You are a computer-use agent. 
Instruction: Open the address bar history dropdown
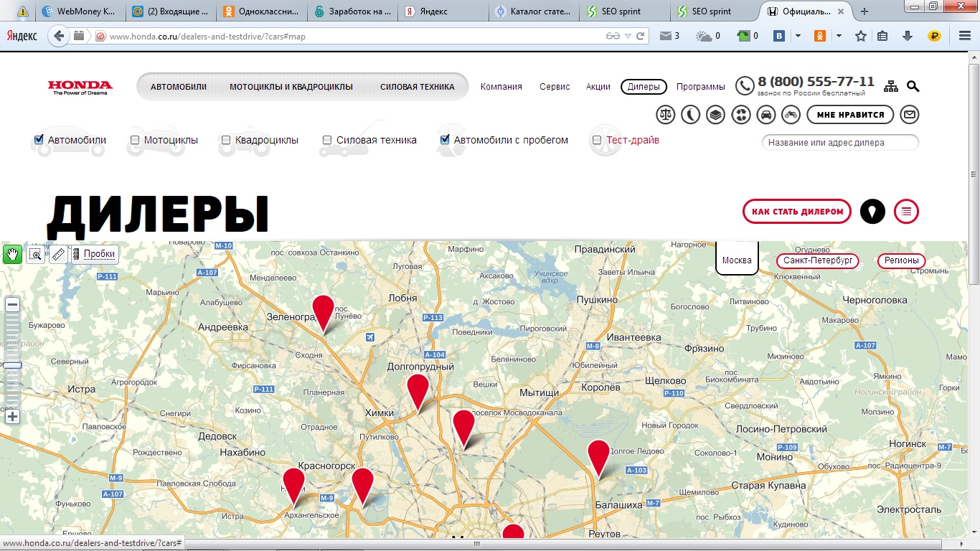(628, 36)
